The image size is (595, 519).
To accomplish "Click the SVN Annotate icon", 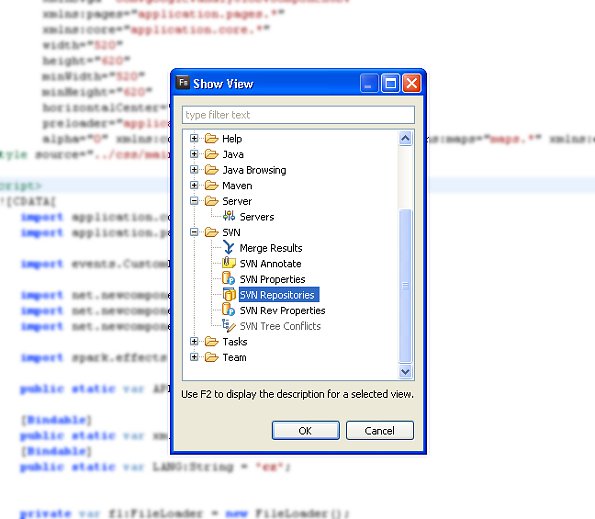I will [229, 263].
